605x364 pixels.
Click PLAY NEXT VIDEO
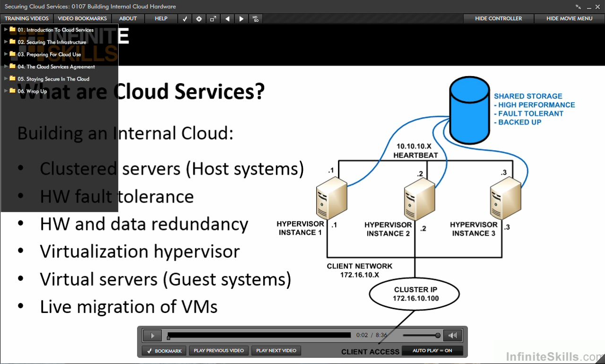(x=276, y=351)
